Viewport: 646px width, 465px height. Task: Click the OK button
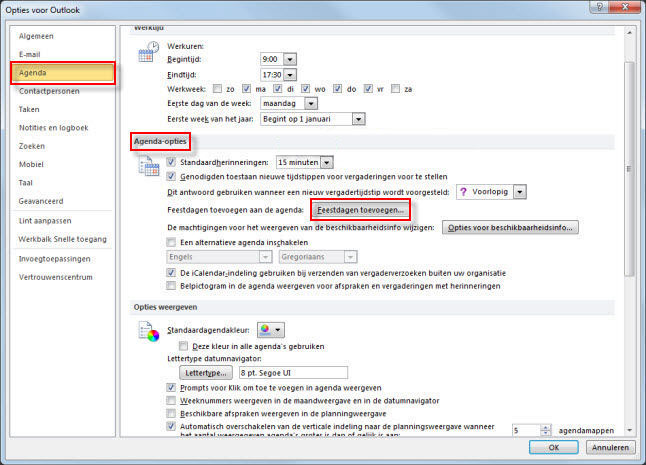554,447
